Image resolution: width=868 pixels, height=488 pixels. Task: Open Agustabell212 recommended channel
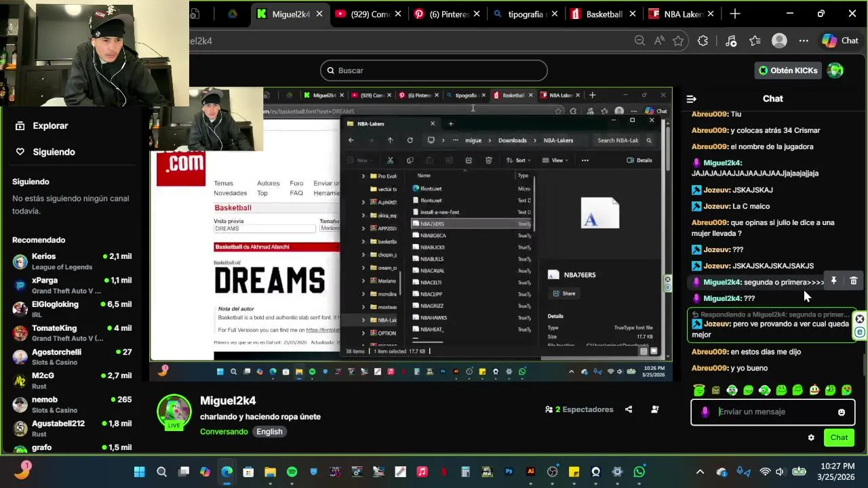[72, 428]
